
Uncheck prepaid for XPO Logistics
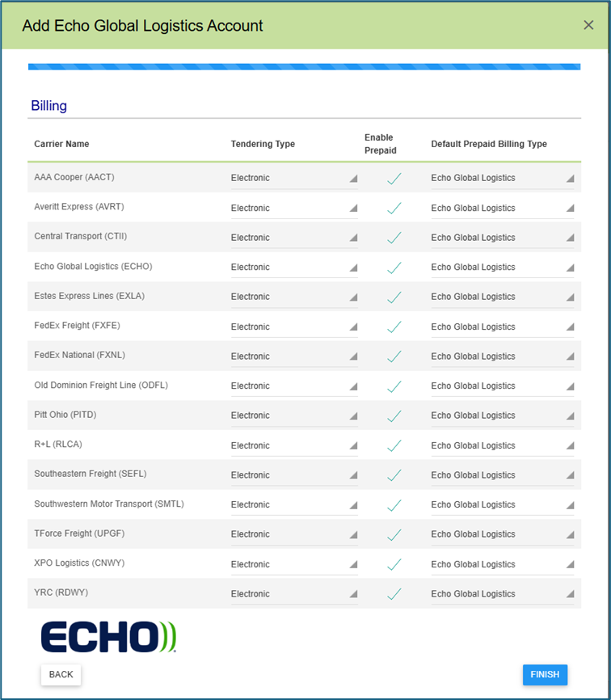pyautogui.click(x=394, y=565)
